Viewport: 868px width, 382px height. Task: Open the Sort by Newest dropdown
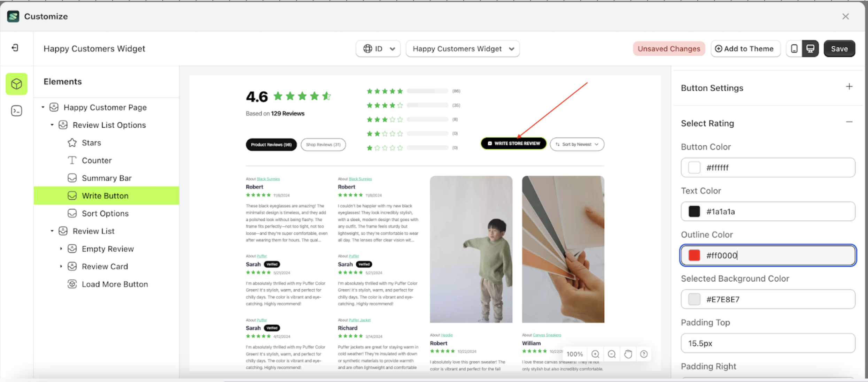[x=577, y=144]
